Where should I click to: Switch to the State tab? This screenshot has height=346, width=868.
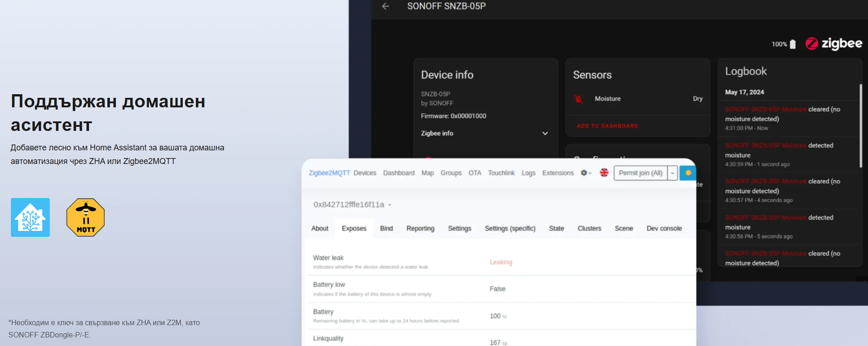[556, 228]
